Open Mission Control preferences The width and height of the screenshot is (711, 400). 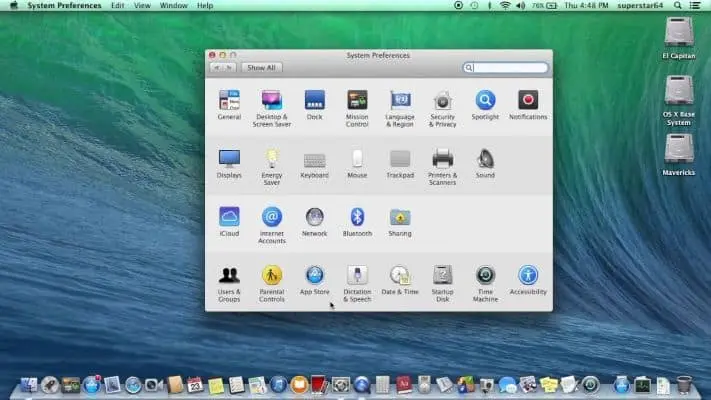pos(357,108)
